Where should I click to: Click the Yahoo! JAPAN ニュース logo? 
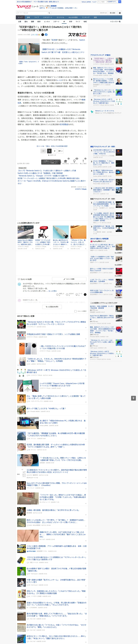pyautogui.click(x=27, y=7)
